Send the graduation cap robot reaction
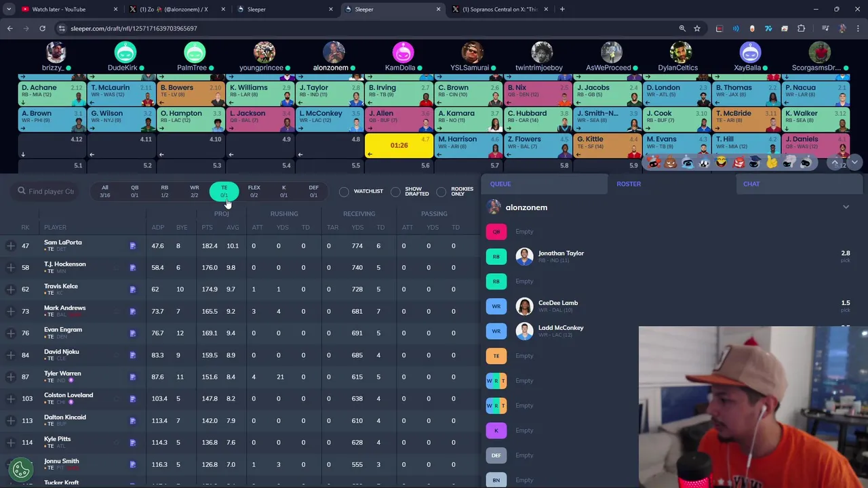This screenshot has width=868, height=488. click(755, 163)
